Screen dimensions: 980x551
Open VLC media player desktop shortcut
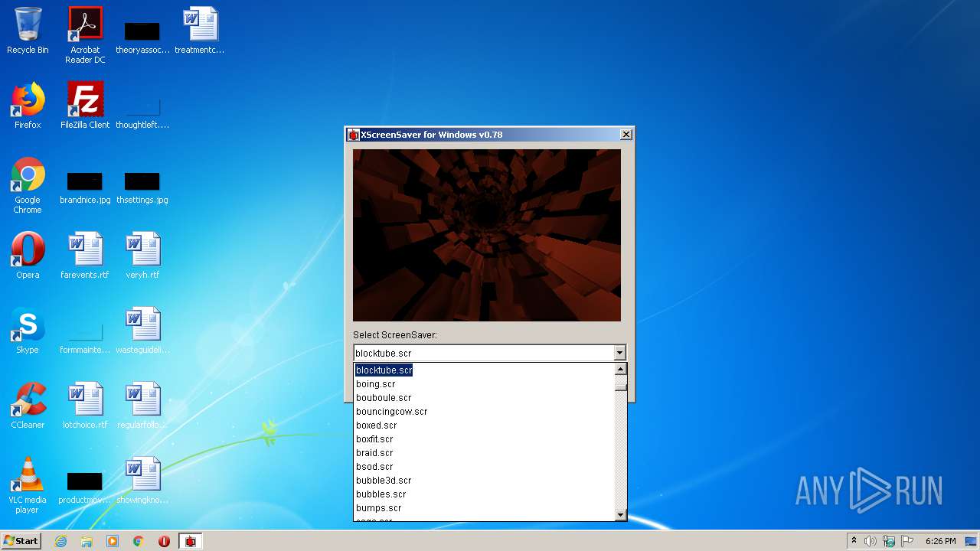coord(28,485)
